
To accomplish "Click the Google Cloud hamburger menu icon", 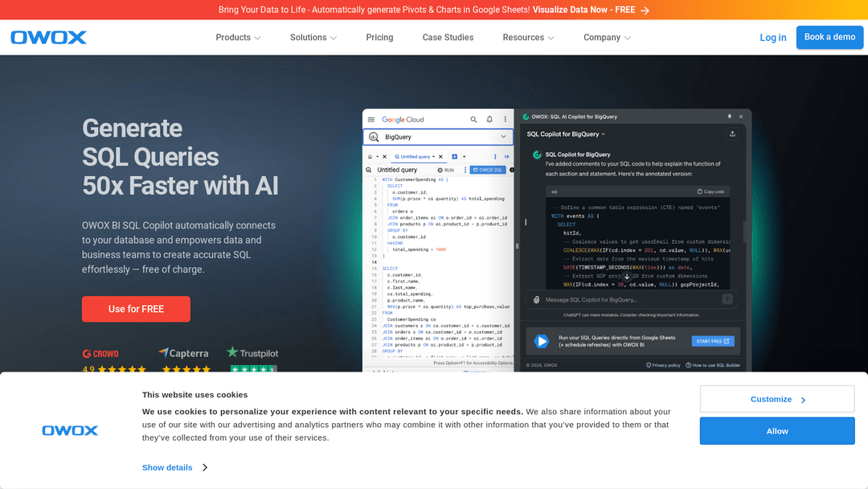I will [371, 120].
